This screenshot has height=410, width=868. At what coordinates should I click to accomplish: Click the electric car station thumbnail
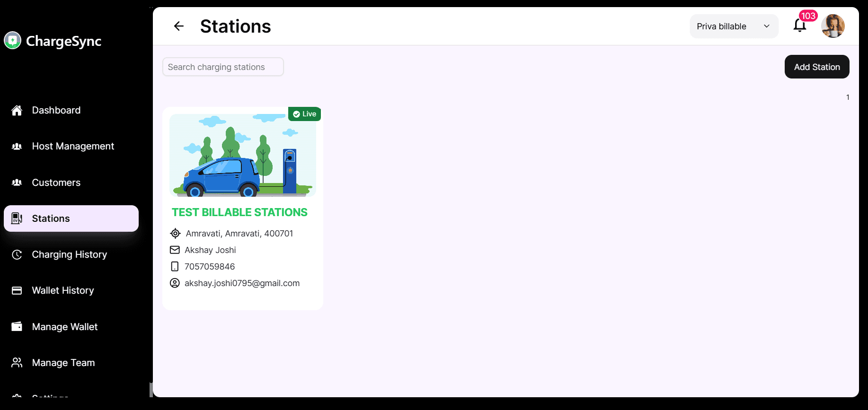click(242, 155)
